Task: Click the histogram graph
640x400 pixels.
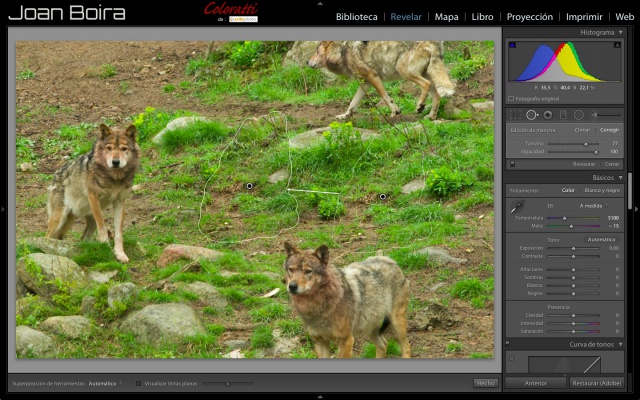Action: 565,62
